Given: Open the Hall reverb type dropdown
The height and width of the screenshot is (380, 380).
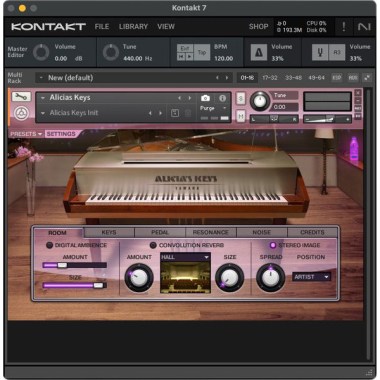Looking at the screenshot, I should (x=185, y=257).
